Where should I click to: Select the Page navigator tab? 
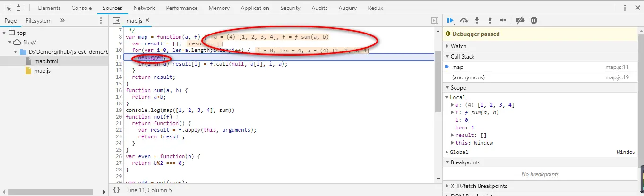point(10,21)
